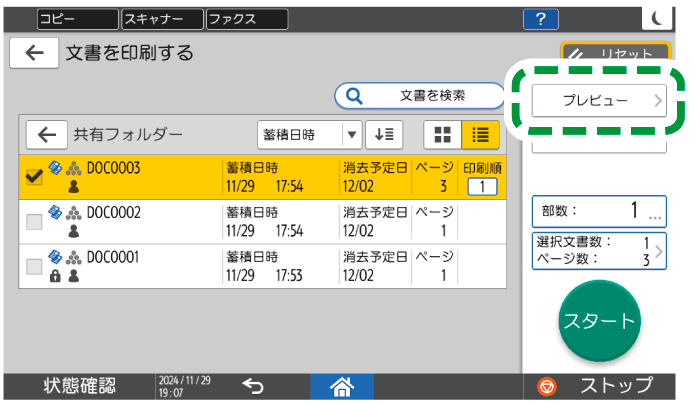Start printing with the スタート button

tap(599, 321)
